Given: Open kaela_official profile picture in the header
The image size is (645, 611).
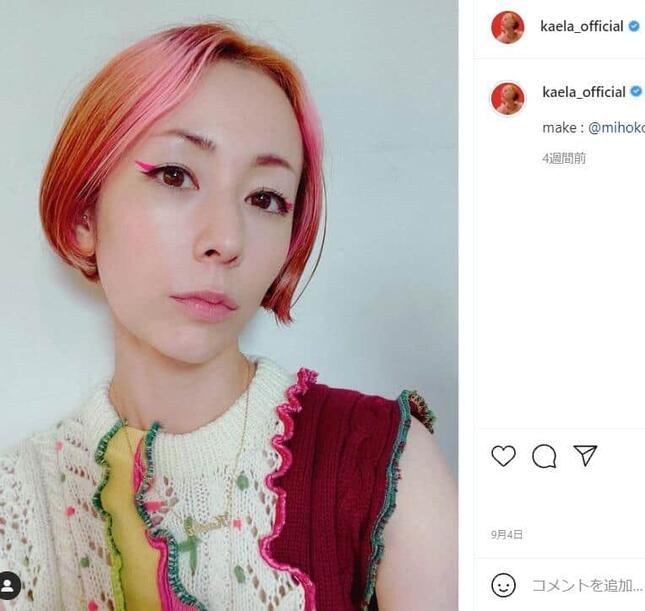Looking at the screenshot, I should tap(508, 27).
